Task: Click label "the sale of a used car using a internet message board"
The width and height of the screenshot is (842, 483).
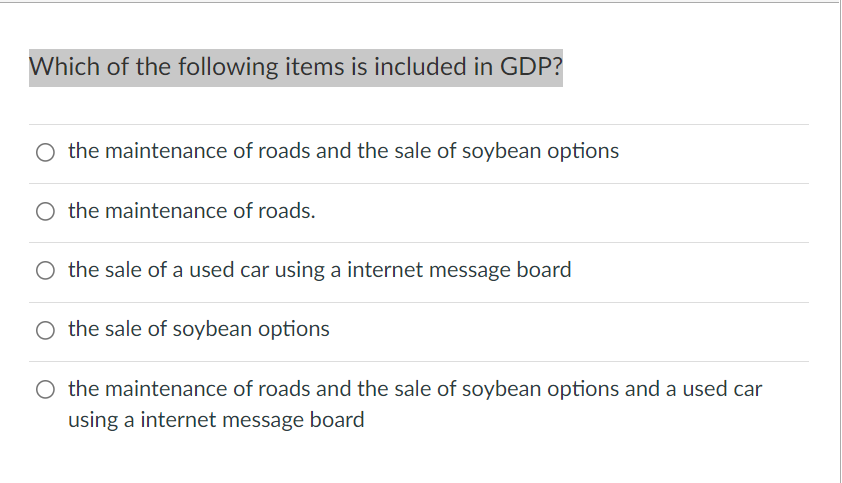Action: tap(320, 270)
